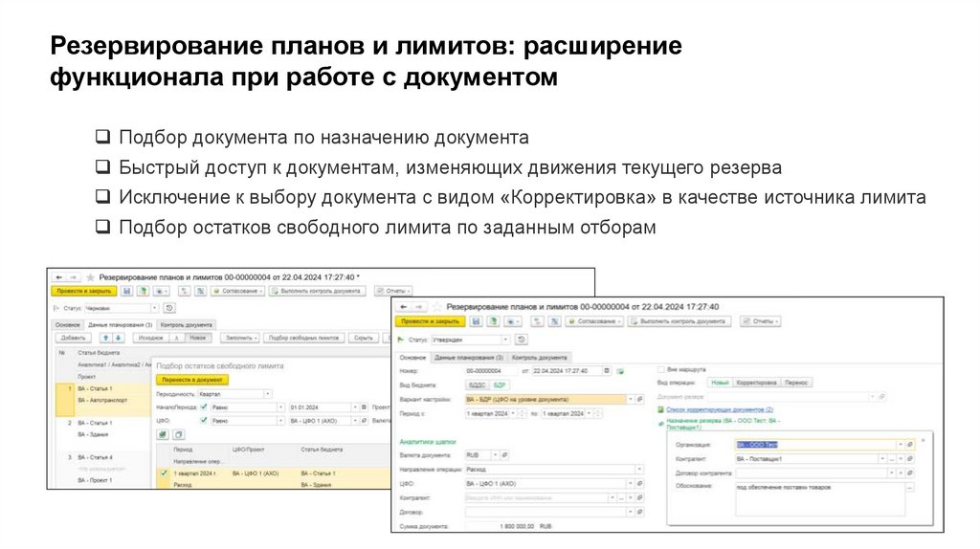The image size is (980, 549).
Task: Click Провести и закрыть in front window
Action: [431, 321]
